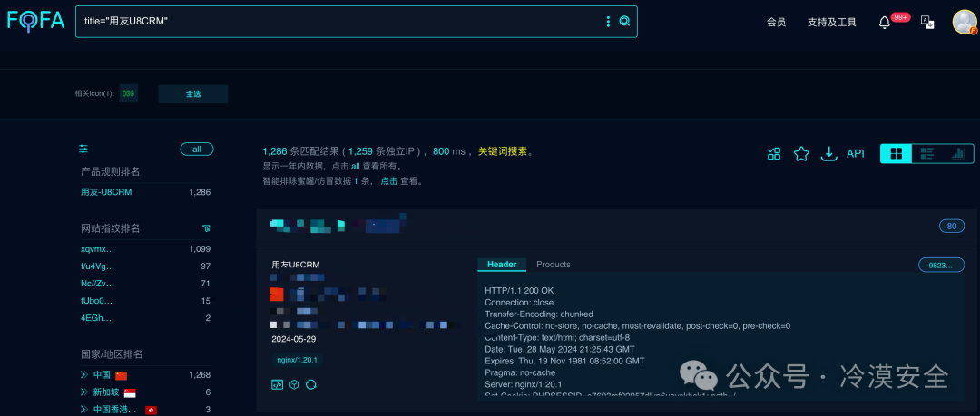Viewport: 980px width, 416px height.
Task: Filter by fingerprint xqvmx…
Action: pyautogui.click(x=97, y=248)
